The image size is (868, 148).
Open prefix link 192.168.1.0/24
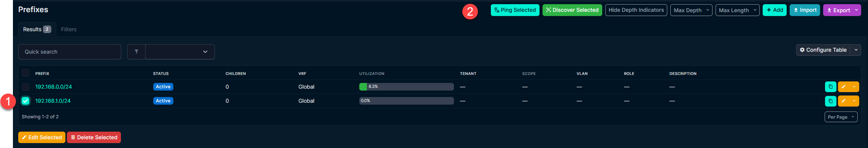[x=53, y=101]
